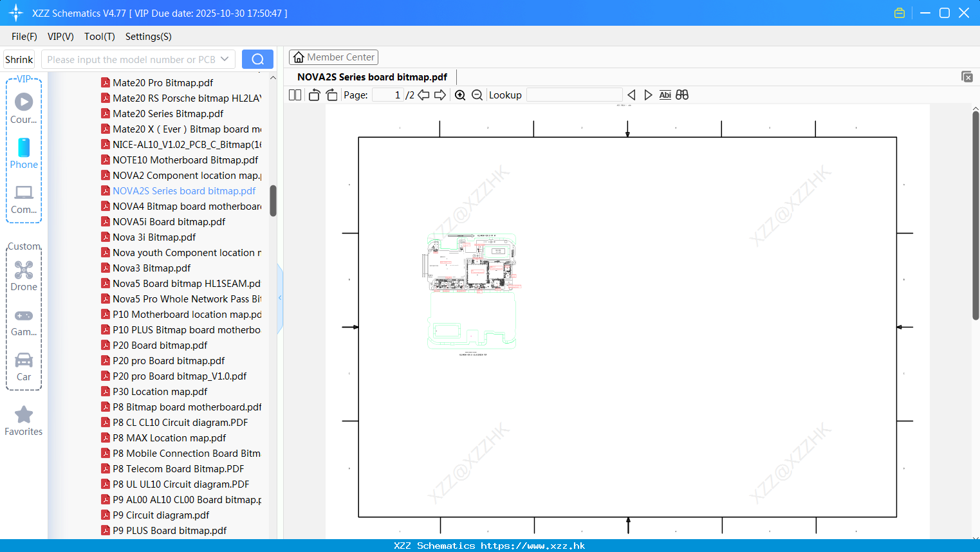
Task: Click the binoculars search icon
Action: [x=682, y=95]
